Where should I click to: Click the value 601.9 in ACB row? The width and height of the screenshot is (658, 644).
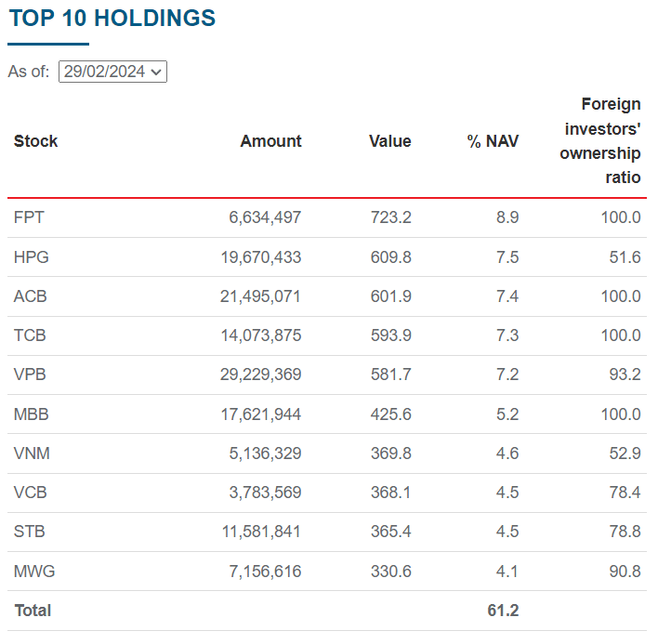390,296
